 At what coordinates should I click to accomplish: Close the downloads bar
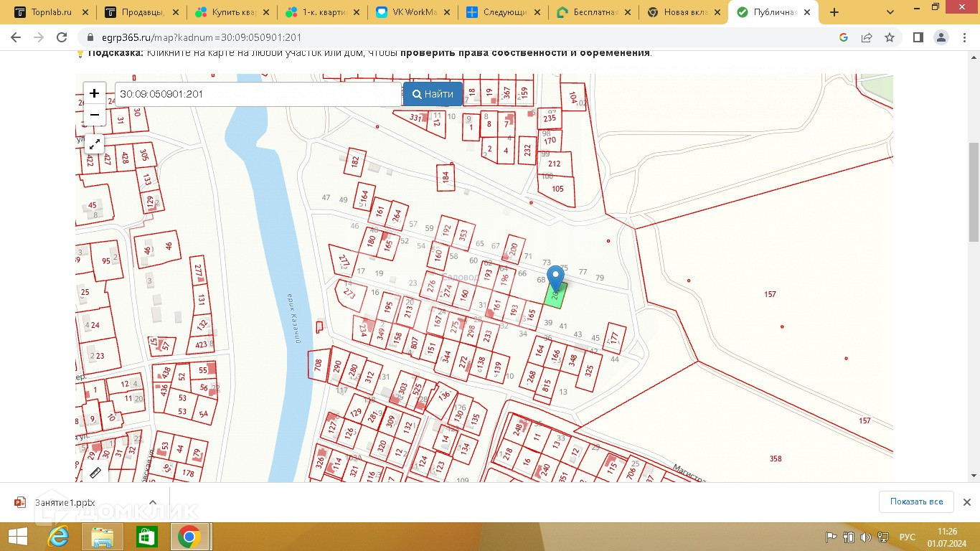[x=966, y=502]
